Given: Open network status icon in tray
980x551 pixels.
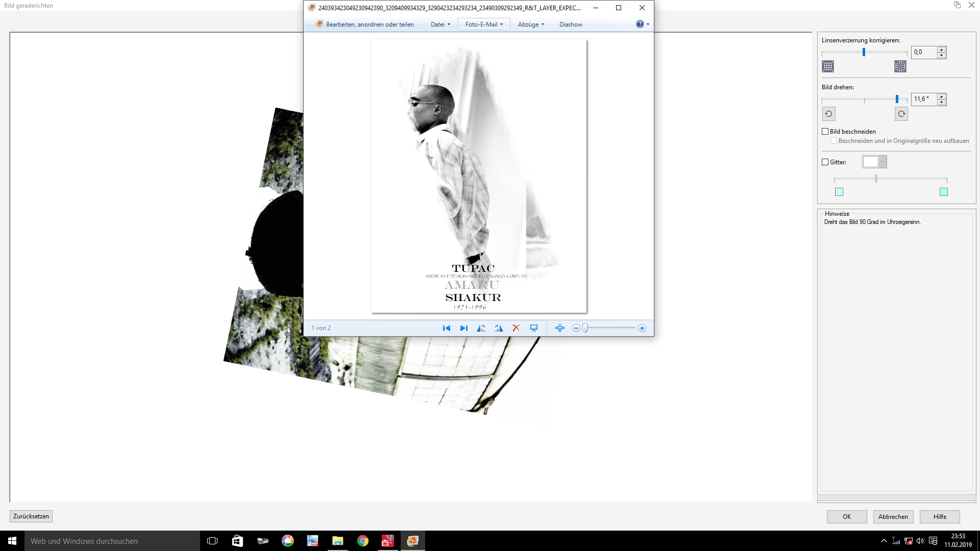Looking at the screenshot, I should (908, 541).
